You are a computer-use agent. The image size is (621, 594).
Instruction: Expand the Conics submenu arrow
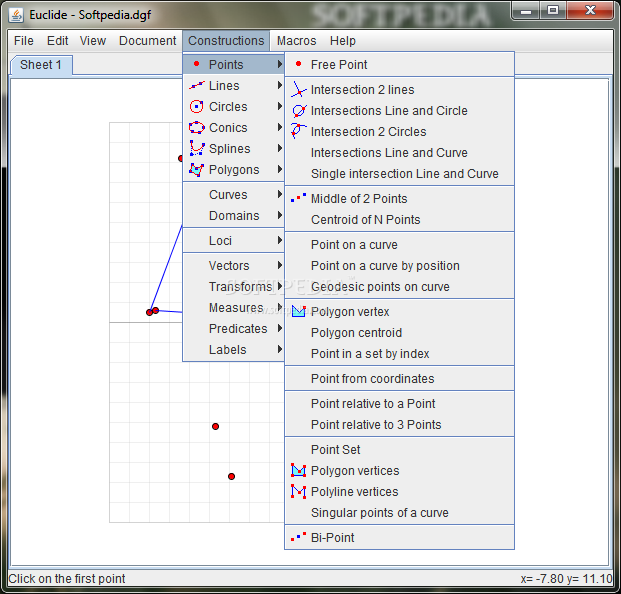[x=280, y=127]
